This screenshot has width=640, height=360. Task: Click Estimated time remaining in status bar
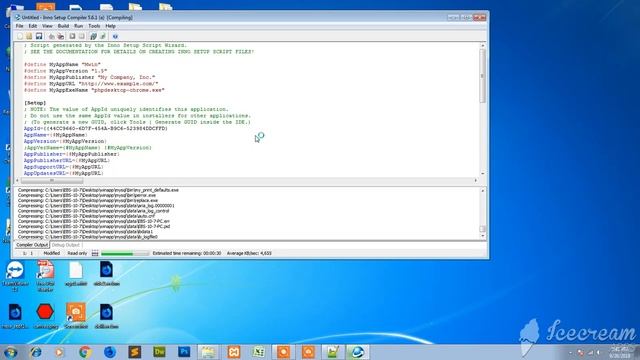click(x=187, y=253)
